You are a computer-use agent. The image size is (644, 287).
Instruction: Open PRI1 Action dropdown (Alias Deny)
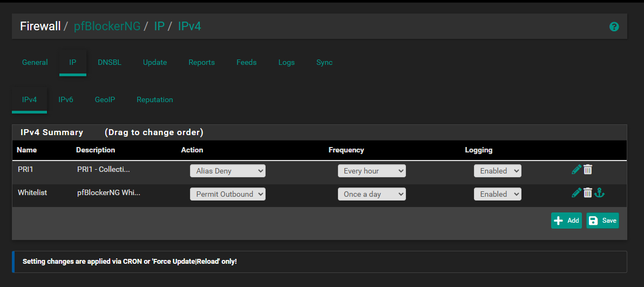(x=228, y=171)
